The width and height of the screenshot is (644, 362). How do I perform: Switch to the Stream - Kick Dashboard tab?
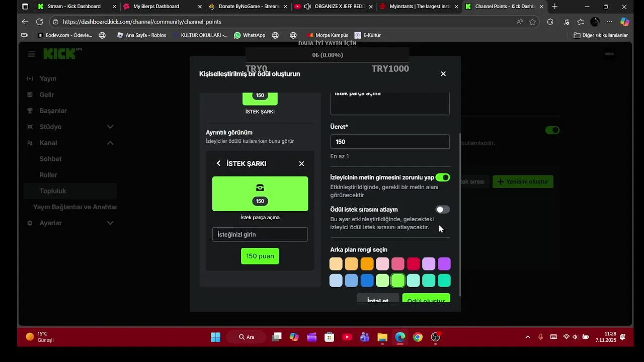point(76,7)
